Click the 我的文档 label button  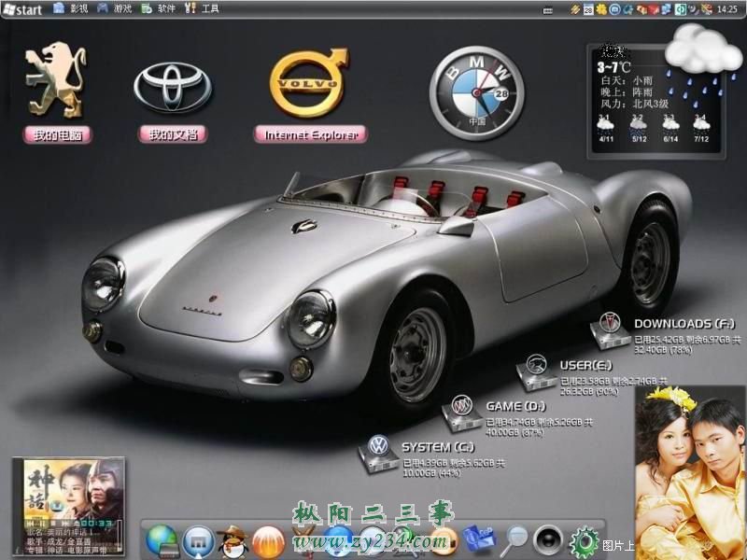click(173, 134)
